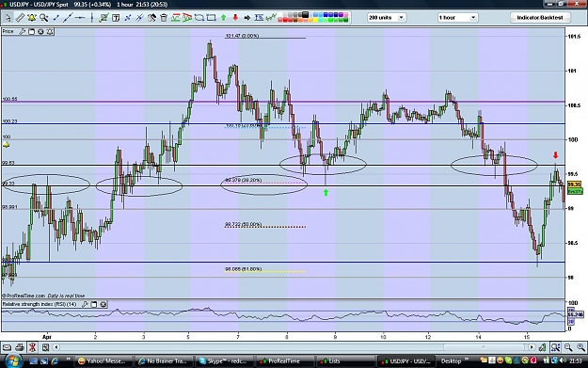Click the 98.086 (61.80%) Fibonacci label
This screenshot has height=368, width=588.
243,269
